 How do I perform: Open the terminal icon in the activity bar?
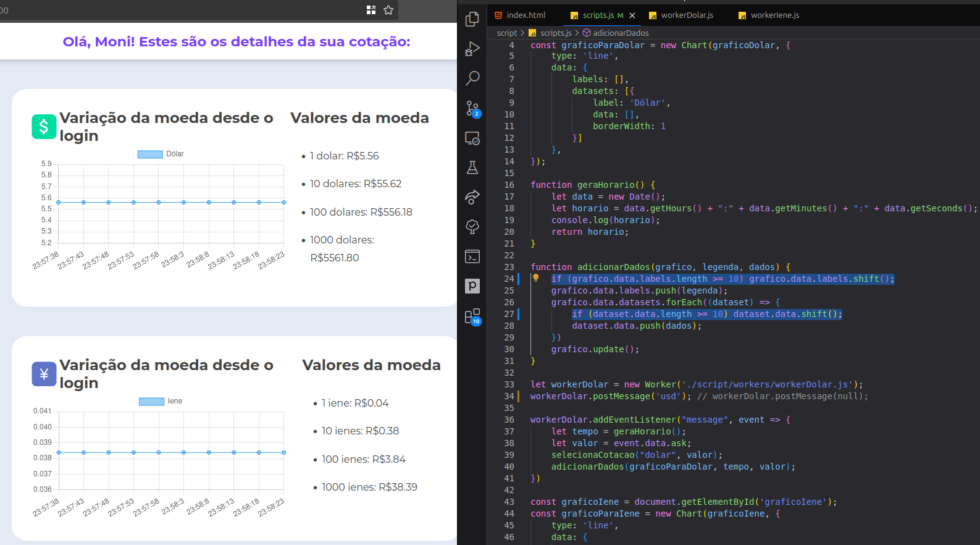[x=472, y=256]
